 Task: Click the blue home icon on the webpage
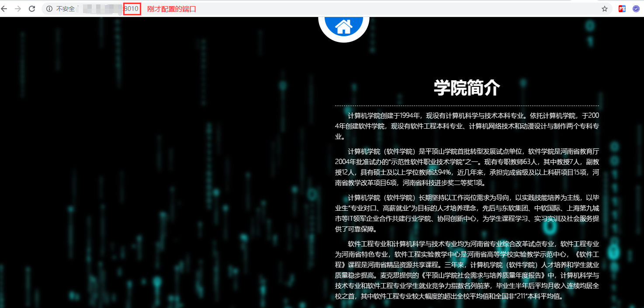click(344, 26)
